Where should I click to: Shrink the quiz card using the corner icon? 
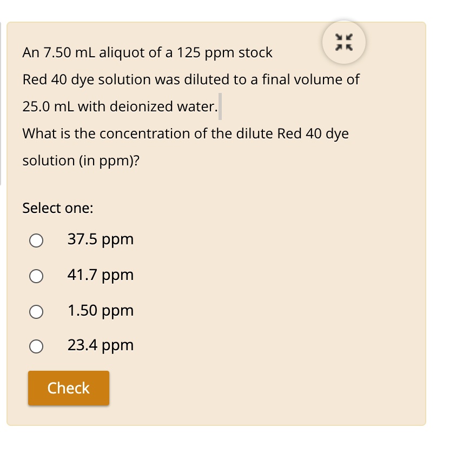(x=344, y=42)
